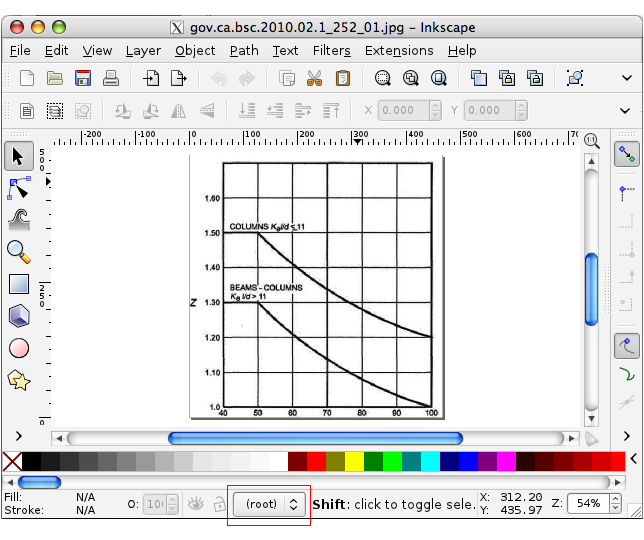Click the Save document icon
This screenshot has height=540, width=644.
coord(84,78)
